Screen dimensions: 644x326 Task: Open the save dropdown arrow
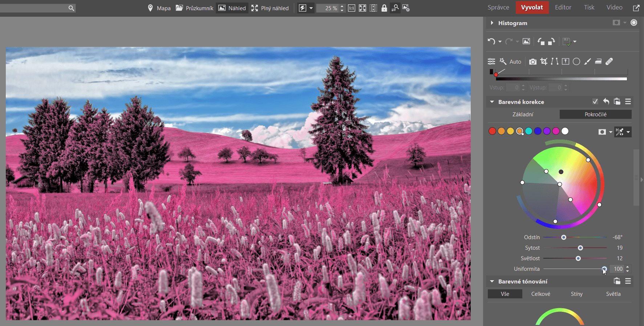pos(575,41)
